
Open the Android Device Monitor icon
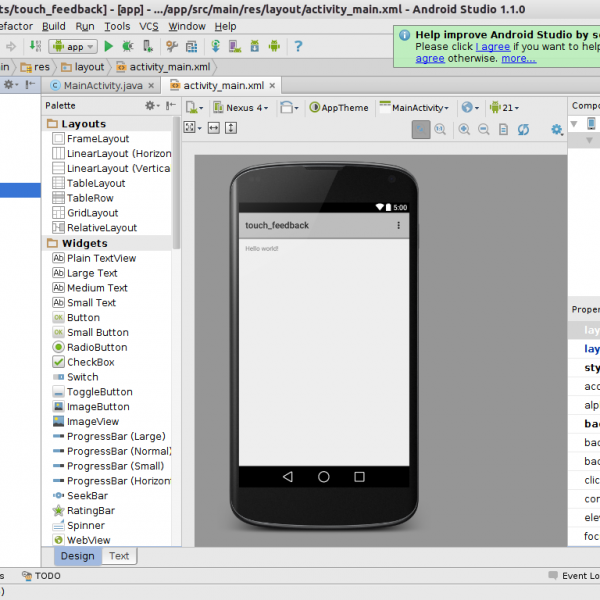click(x=274, y=46)
